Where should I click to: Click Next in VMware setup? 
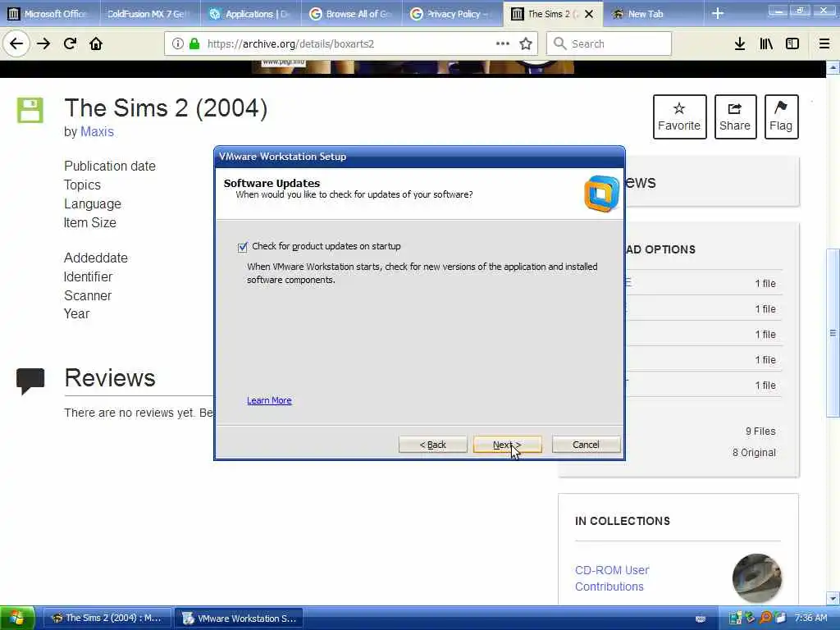coord(507,445)
